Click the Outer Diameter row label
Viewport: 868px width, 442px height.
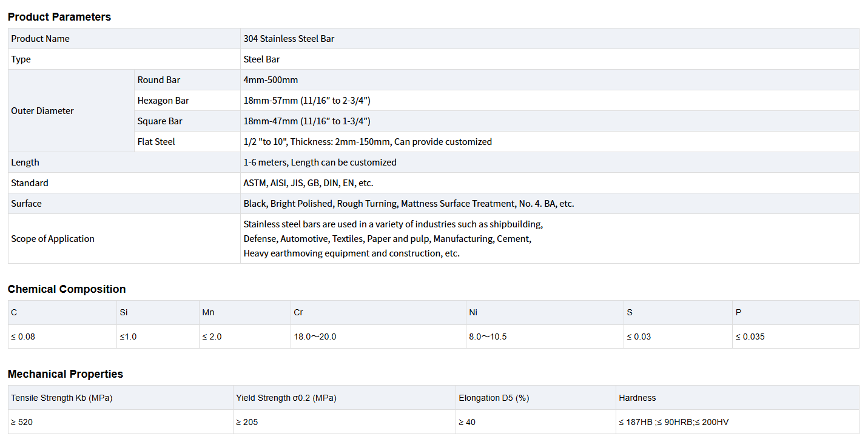coord(42,111)
